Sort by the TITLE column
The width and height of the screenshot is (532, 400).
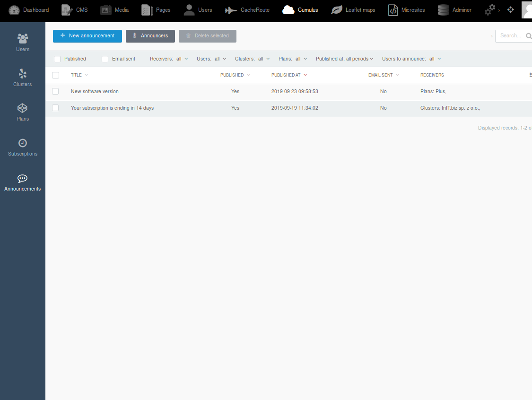point(79,75)
